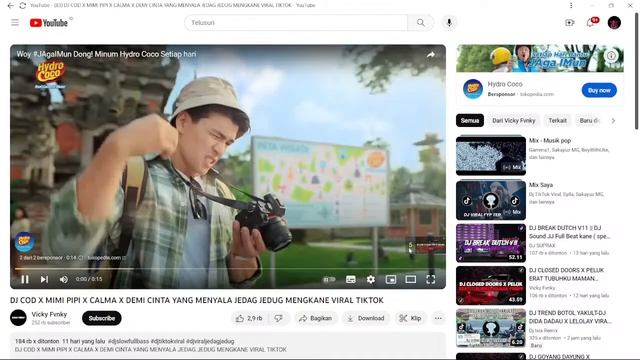Viewport: 640px width, 360px height.
Task: Open ad info icon on banner
Action: tap(611, 55)
